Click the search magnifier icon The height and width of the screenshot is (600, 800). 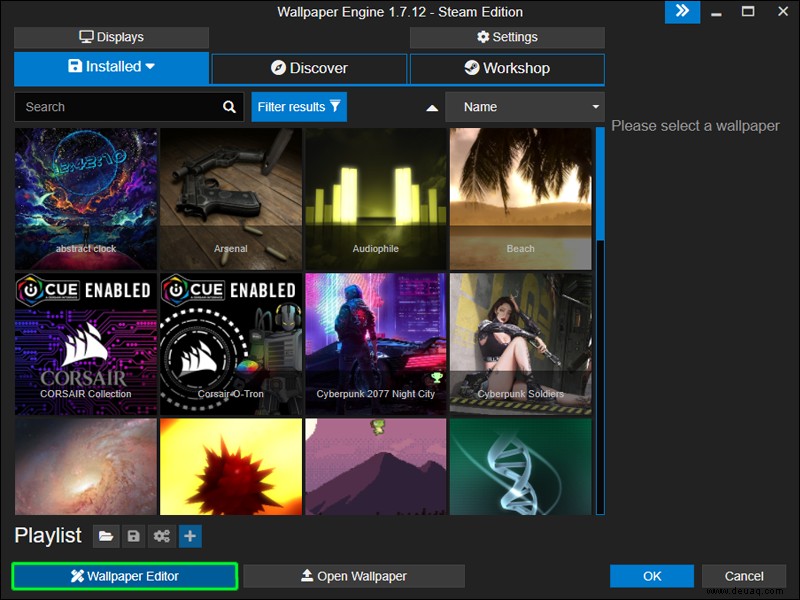click(230, 107)
